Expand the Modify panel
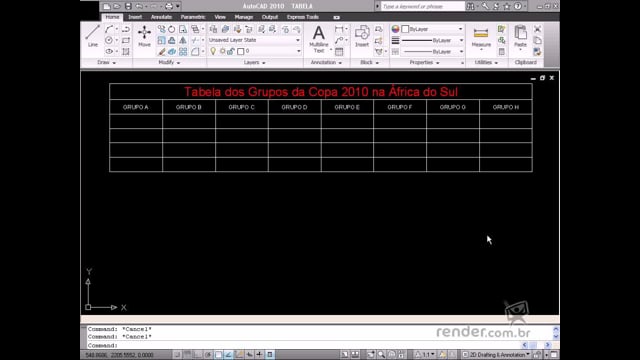The height and width of the screenshot is (360, 640). pyautogui.click(x=169, y=62)
